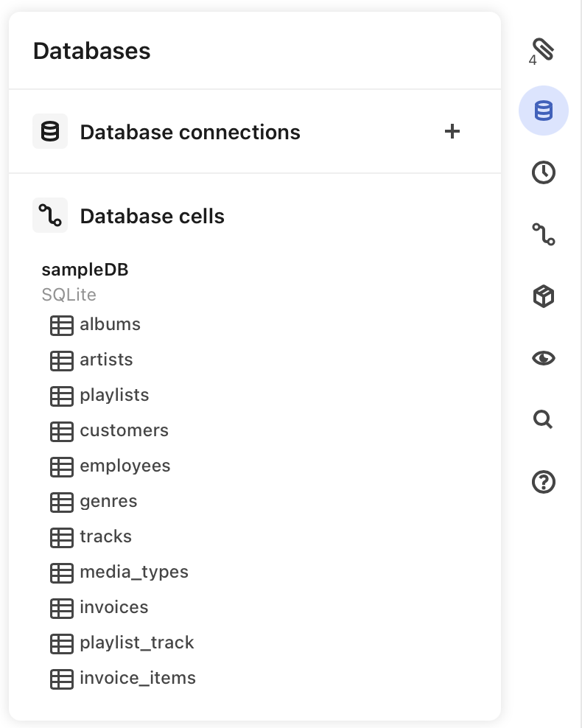The width and height of the screenshot is (582, 728).
Task: Open the media_types table
Action: click(133, 573)
